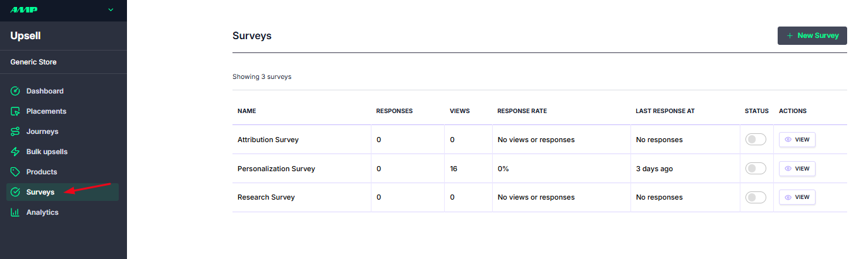Viewport: 868px width, 259px height.
Task: Click the VIEWS column header
Action: pyautogui.click(x=459, y=111)
